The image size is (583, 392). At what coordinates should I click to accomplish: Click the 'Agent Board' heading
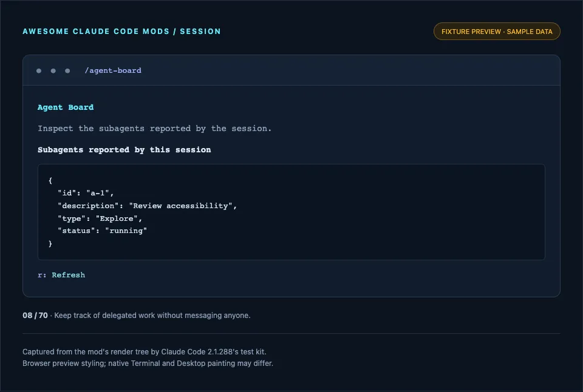pyautogui.click(x=66, y=107)
